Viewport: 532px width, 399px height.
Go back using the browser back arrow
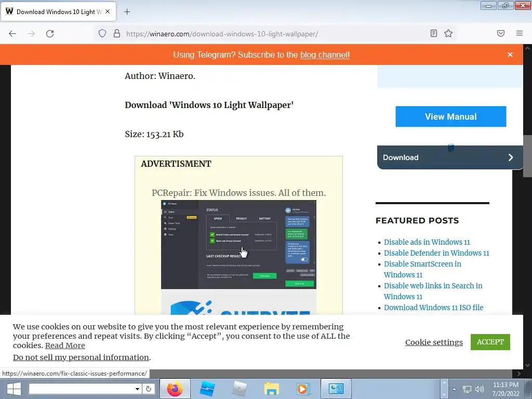click(12, 34)
